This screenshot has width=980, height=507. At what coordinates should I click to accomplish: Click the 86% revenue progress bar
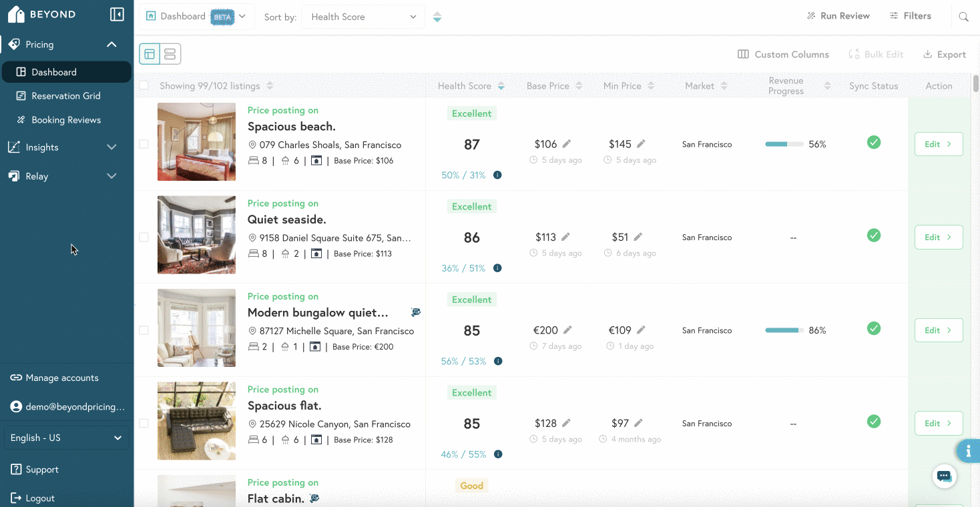pyautogui.click(x=784, y=329)
